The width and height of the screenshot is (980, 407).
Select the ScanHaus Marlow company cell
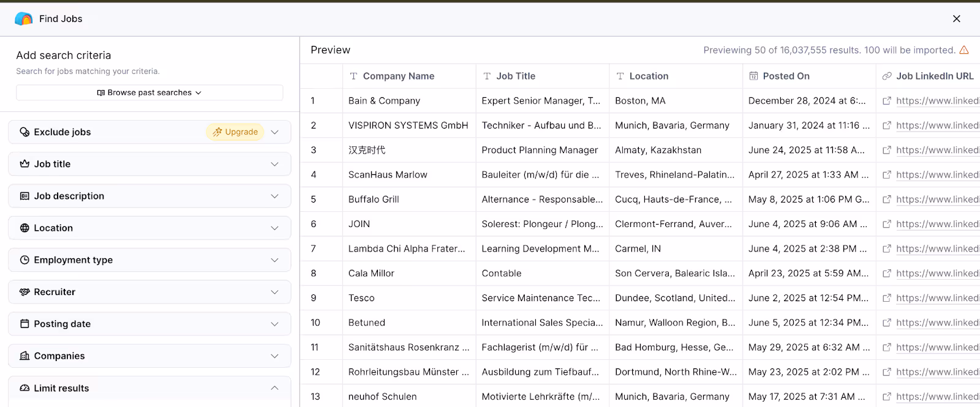[409, 175]
